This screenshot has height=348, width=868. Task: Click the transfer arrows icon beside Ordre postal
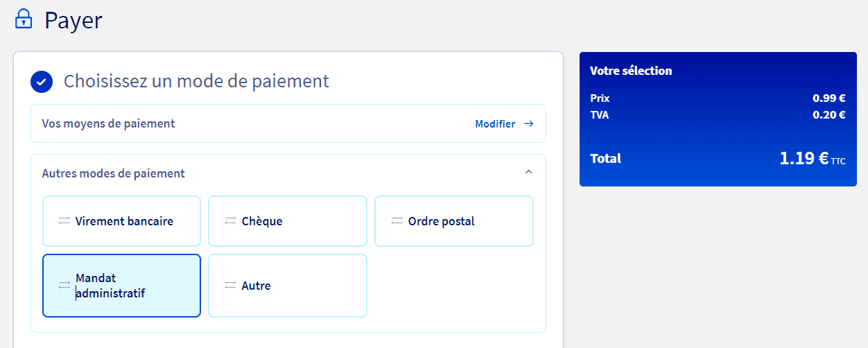point(397,221)
